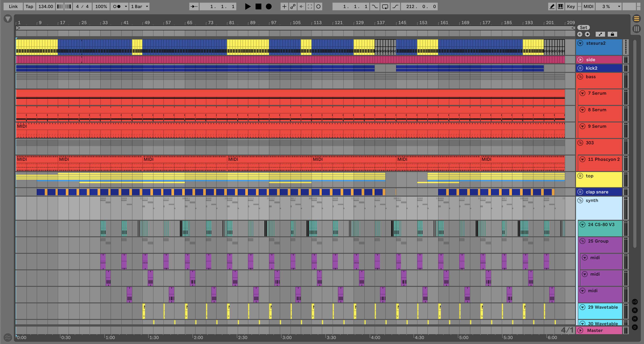
Task: Unfold the 7 Serum track
Action: pyautogui.click(x=582, y=93)
